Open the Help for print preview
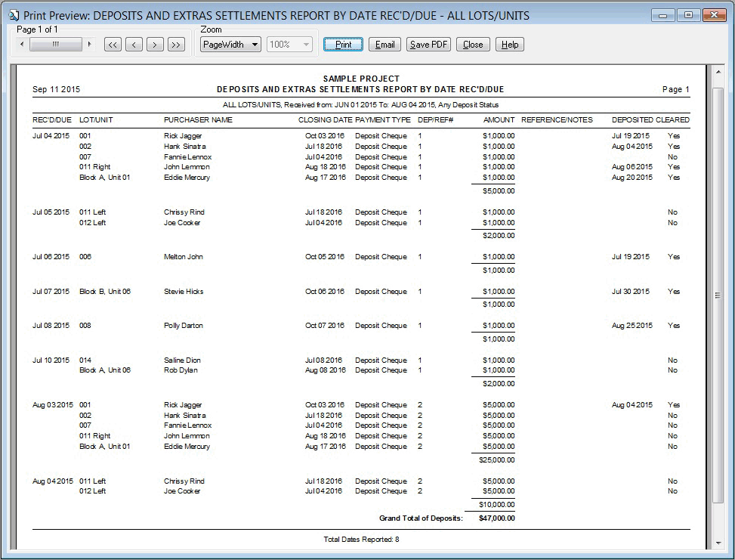Screen dimensions: 735x560 point(509,44)
